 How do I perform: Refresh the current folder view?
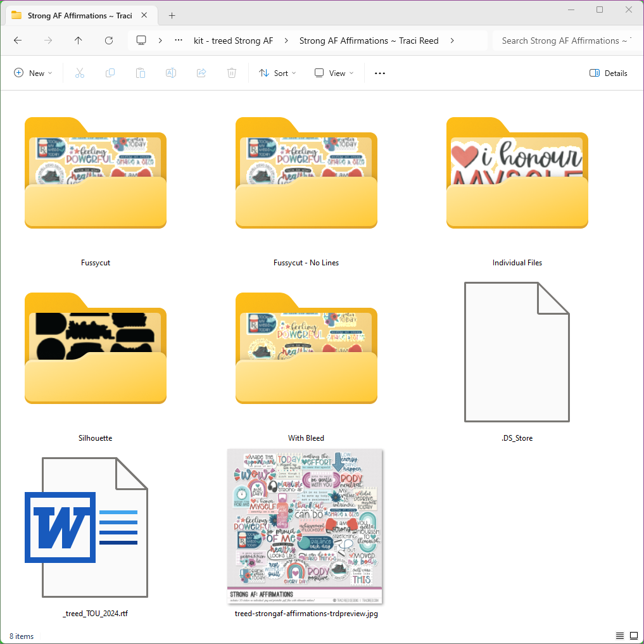(109, 41)
